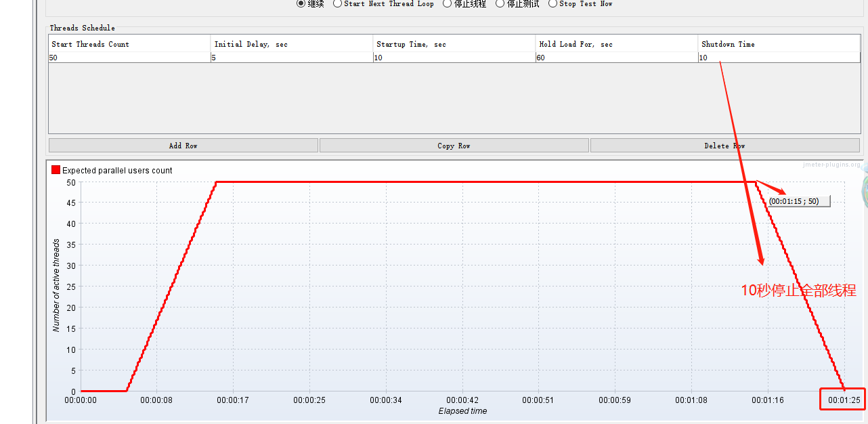Click Copy Row button
The image size is (868, 424).
(x=454, y=146)
